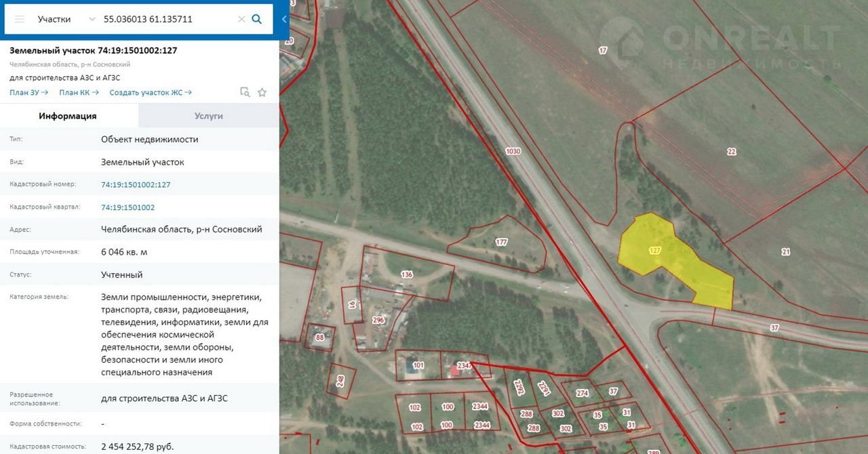This screenshot has width=868, height=454.
Task: Open cadastral number 74:19:1501002:127 link
Action: (136, 184)
